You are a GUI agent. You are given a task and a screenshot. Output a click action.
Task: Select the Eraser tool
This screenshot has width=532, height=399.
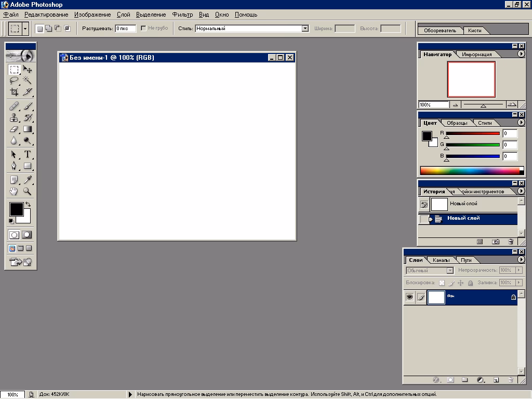(x=13, y=129)
